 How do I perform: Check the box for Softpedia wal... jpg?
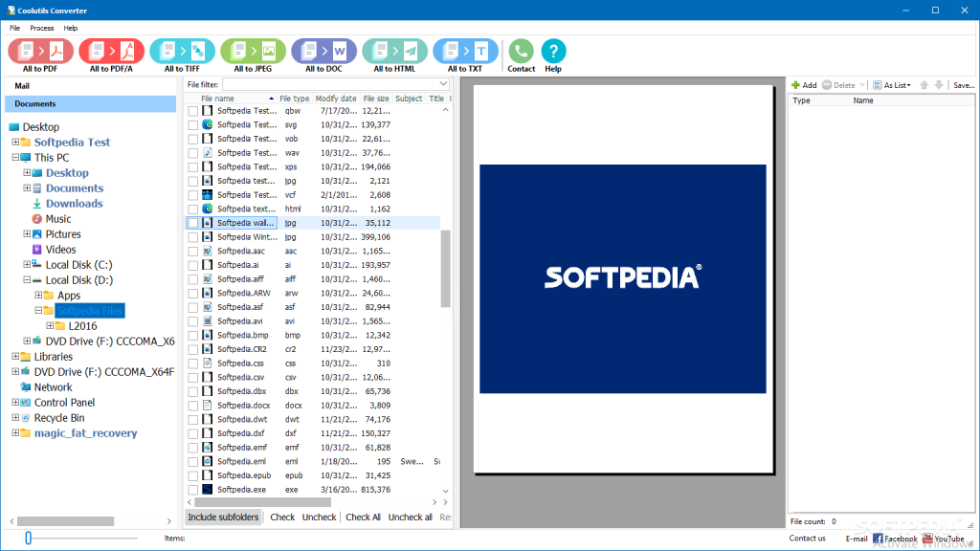[x=193, y=223]
